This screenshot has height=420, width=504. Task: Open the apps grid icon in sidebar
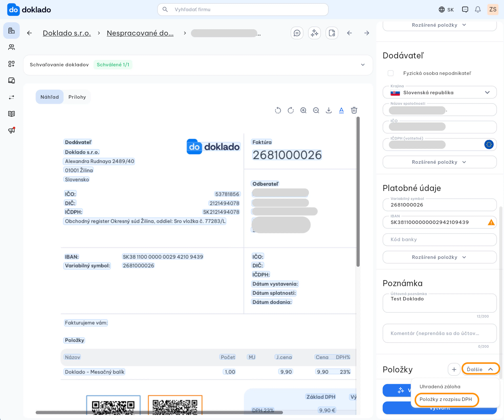pyautogui.click(x=11, y=64)
